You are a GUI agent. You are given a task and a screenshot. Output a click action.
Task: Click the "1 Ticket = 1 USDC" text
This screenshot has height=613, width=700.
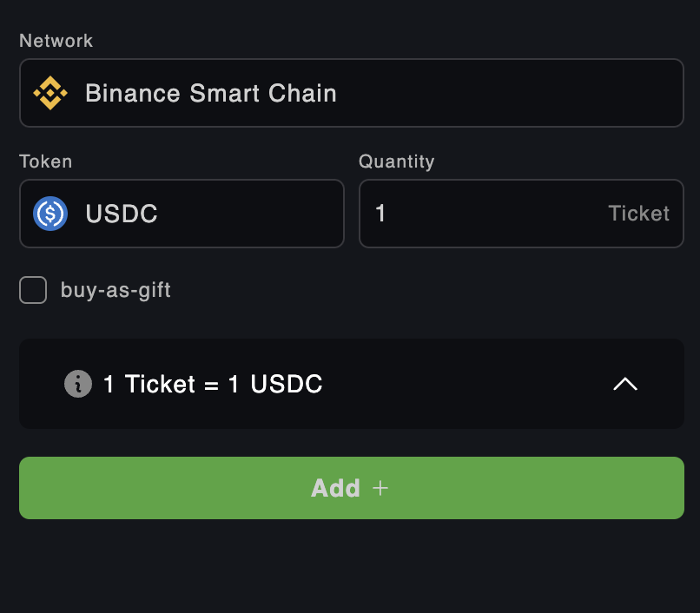click(x=213, y=384)
